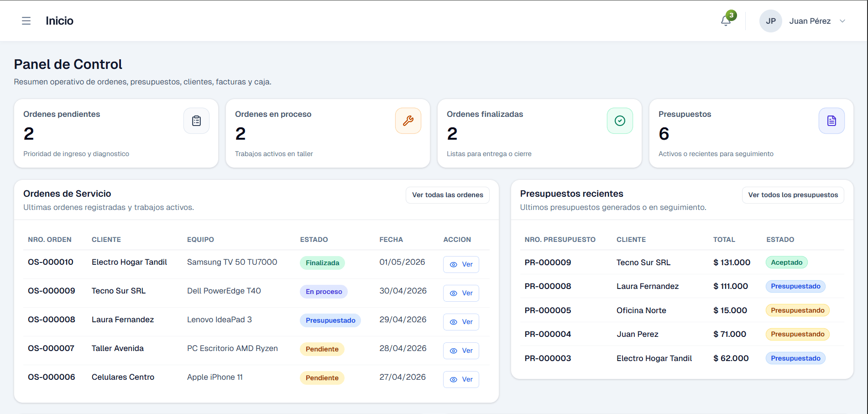868x414 pixels.
Task: Click the En proceso status badge
Action: point(324,292)
